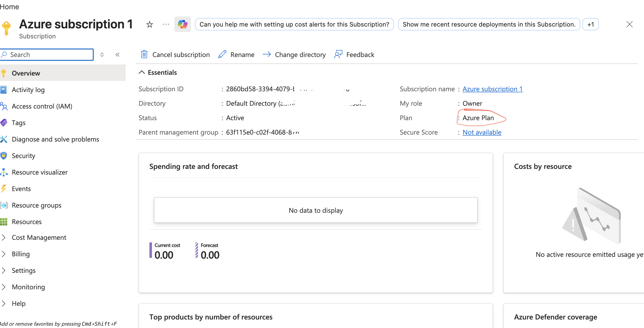Ask Copilot about setting up cost alerts

coord(294,24)
